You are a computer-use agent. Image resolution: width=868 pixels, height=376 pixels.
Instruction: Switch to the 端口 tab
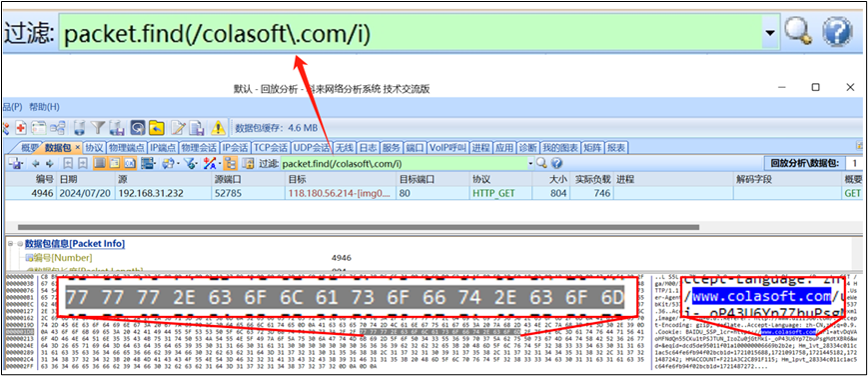(415, 148)
